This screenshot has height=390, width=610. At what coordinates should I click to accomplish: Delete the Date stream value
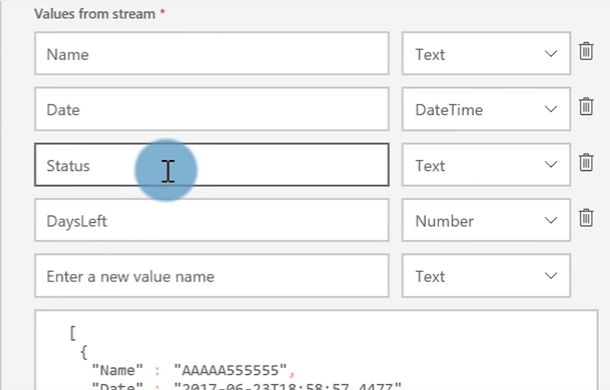[x=586, y=107]
